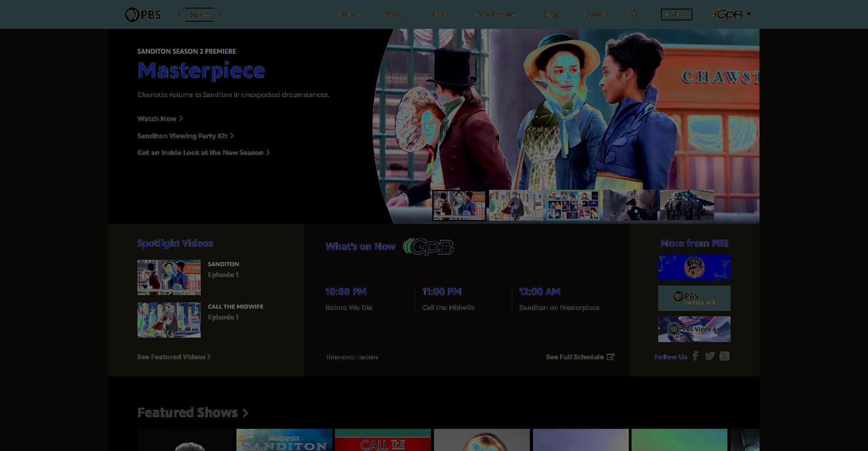Select the third carousel thumbnail with photo collage

pos(573,205)
